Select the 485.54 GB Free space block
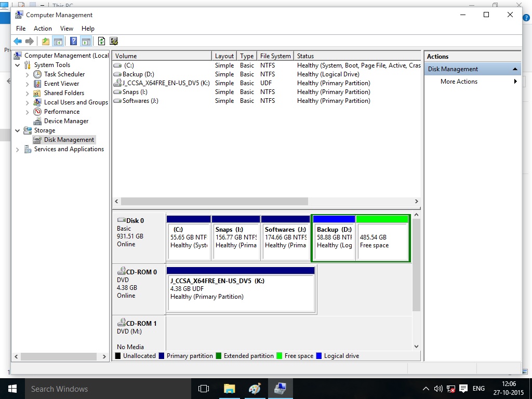 [382, 241]
